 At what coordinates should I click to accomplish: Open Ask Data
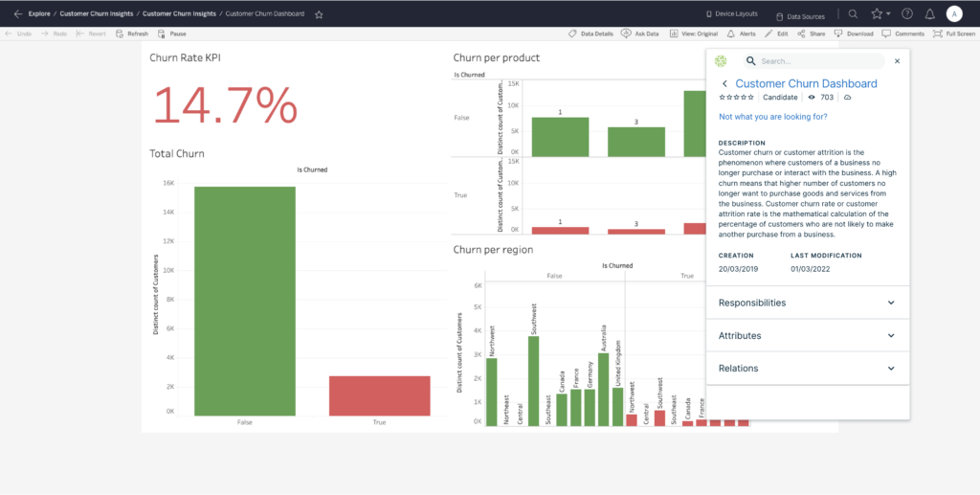pos(640,34)
